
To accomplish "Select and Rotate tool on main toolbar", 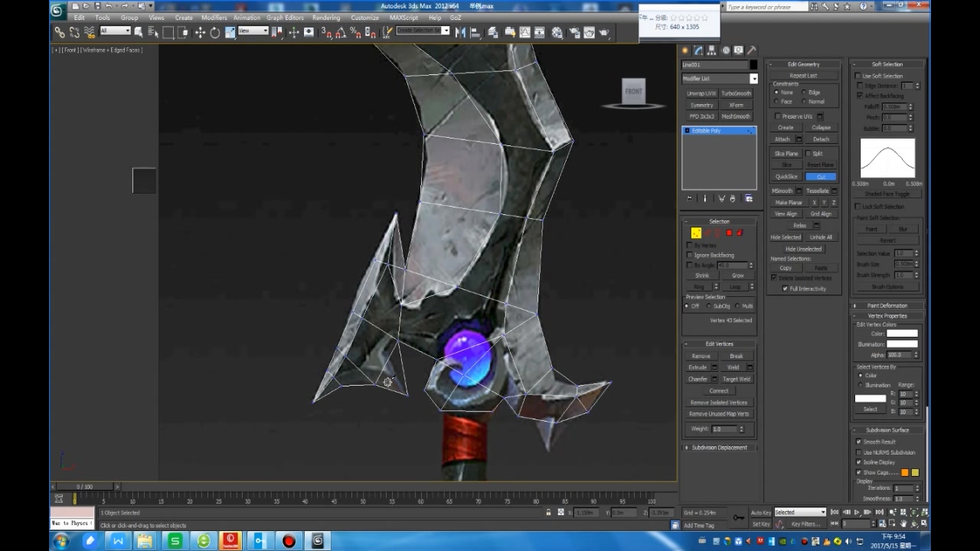I will click(215, 32).
